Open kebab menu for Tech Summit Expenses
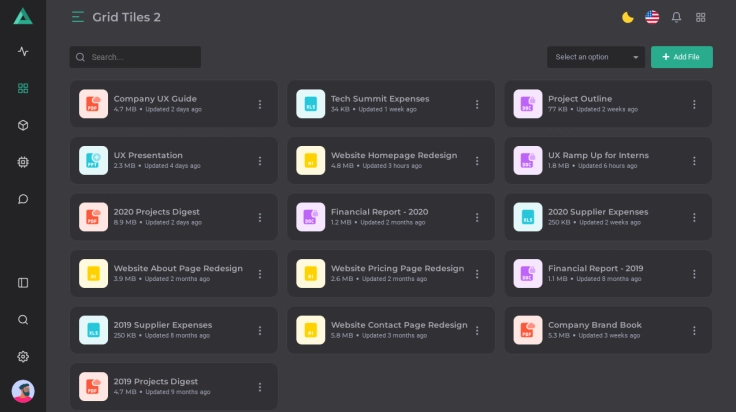Viewport: 736px width, 412px height. [477, 104]
